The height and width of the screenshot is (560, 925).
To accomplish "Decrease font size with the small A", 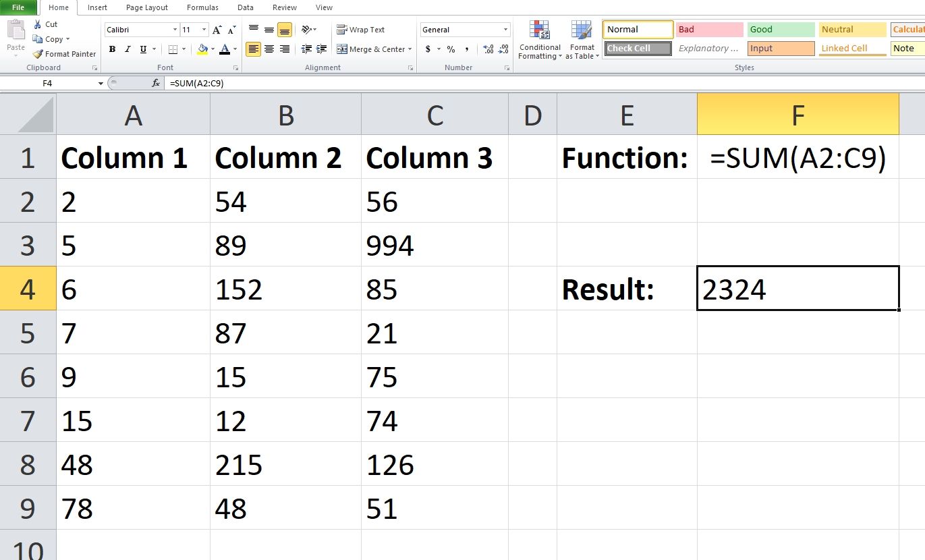I will tap(232, 30).
